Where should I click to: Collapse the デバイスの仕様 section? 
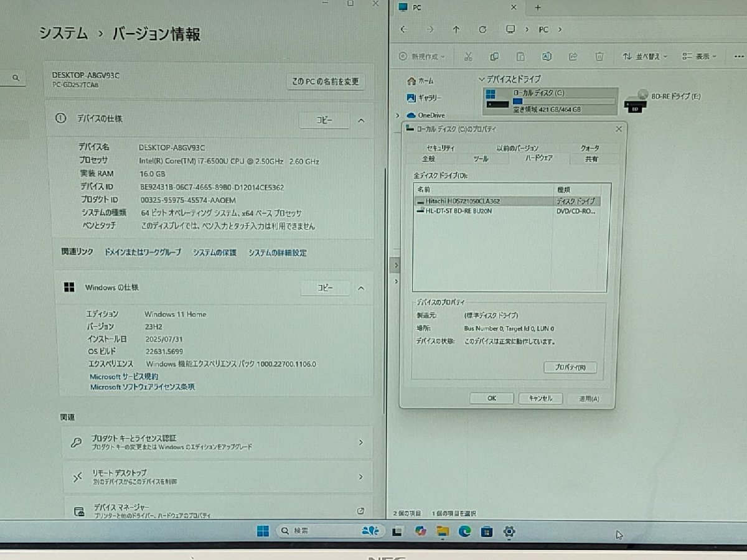tap(361, 120)
